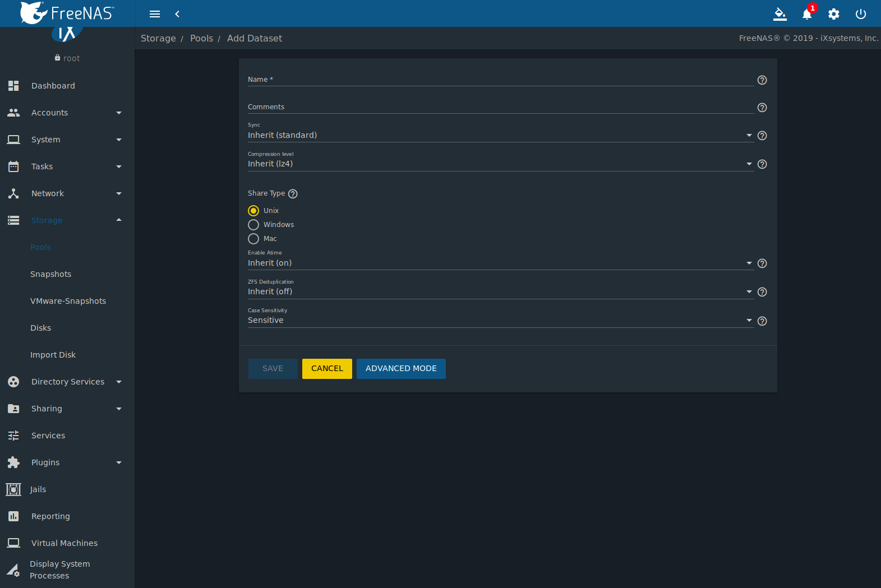Select the Unix share type
The width and height of the screenshot is (881, 588).
point(253,211)
